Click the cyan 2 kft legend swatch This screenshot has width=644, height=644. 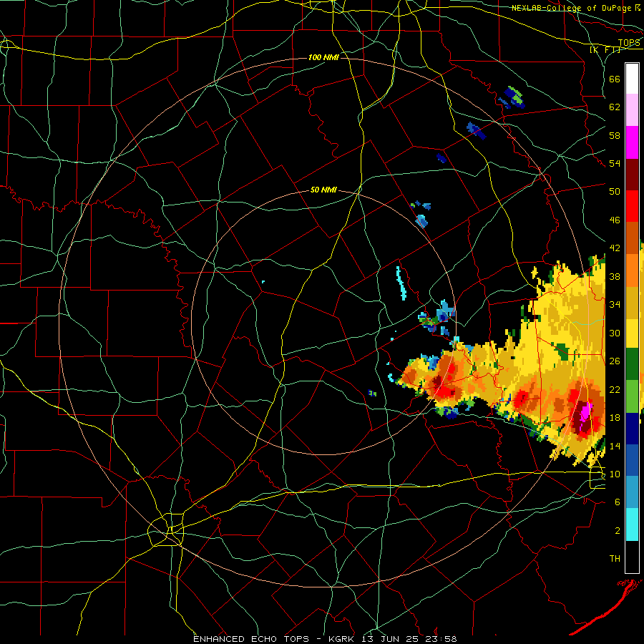pyautogui.click(x=632, y=525)
